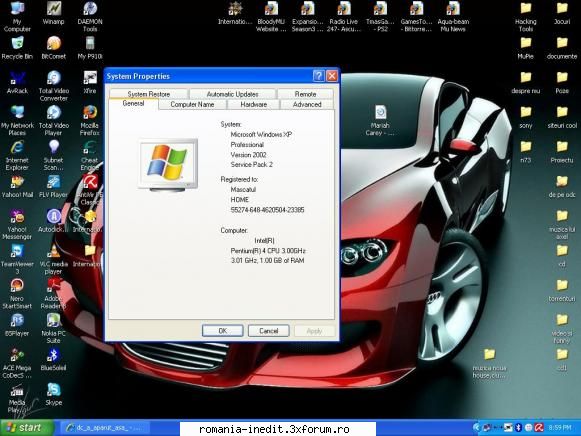This screenshot has height=436, width=581.
Task: Launch Nero StartSmart shortcut
Action: click(x=17, y=294)
